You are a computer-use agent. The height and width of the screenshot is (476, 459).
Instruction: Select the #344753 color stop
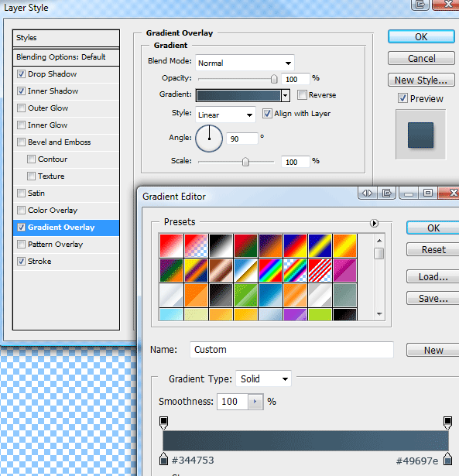point(163,459)
